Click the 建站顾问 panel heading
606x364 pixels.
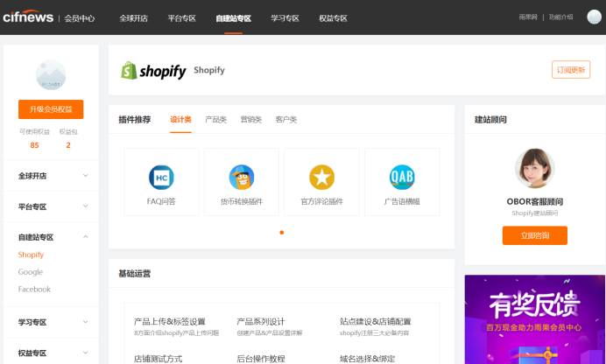coord(490,120)
